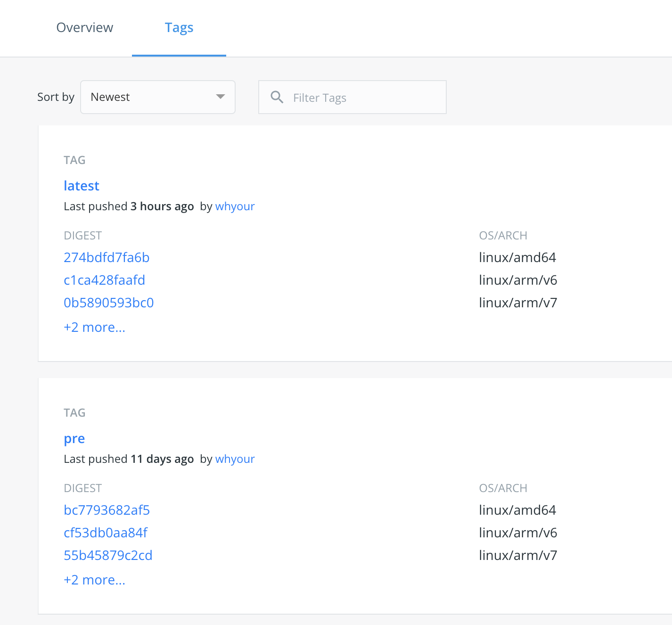
Task: Expand +2 more under latest tag
Action: click(95, 327)
